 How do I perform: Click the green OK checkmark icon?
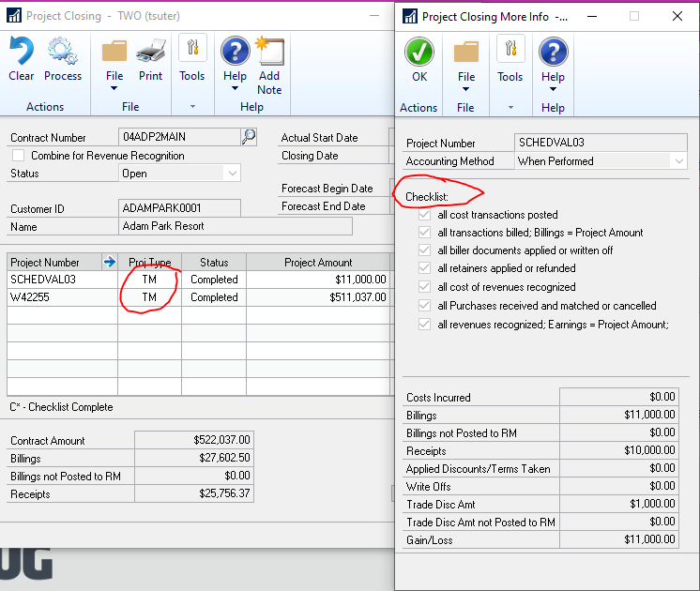pos(418,53)
